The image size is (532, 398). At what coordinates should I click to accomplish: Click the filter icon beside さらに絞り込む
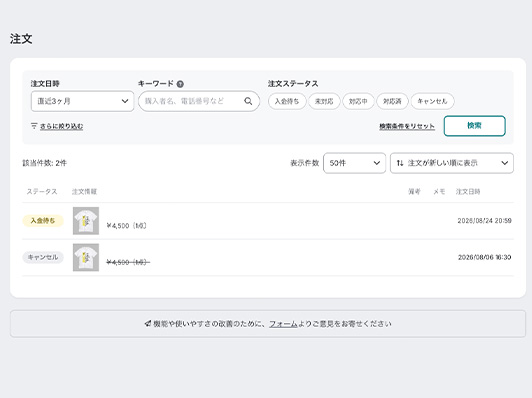(34, 126)
